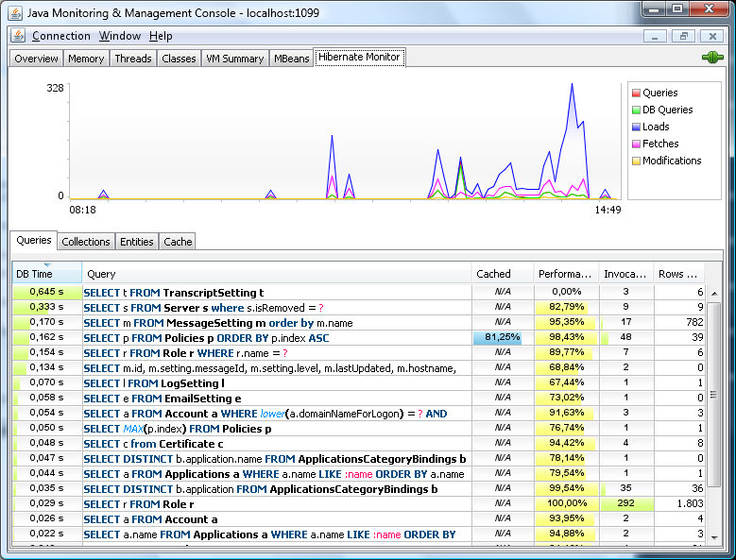Open the Connection menu
The width and height of the screenshot is (736, 560).
coord(61,36)
